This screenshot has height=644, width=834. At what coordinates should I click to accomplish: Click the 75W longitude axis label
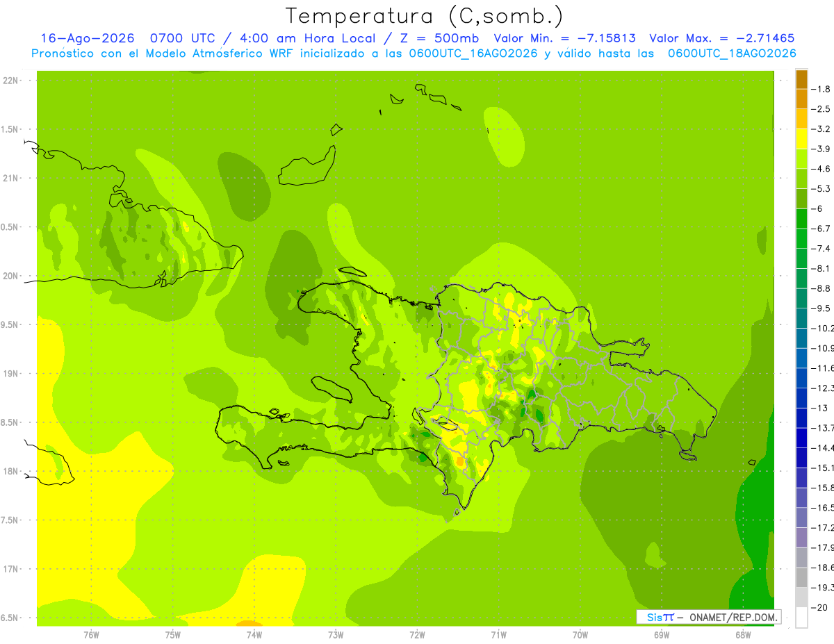(x=173, y=634)
